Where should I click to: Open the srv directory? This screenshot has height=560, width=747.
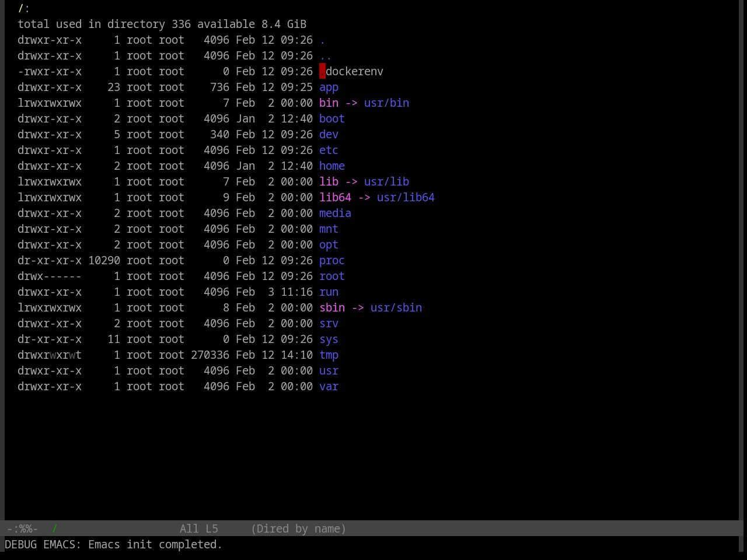point(329,323)
